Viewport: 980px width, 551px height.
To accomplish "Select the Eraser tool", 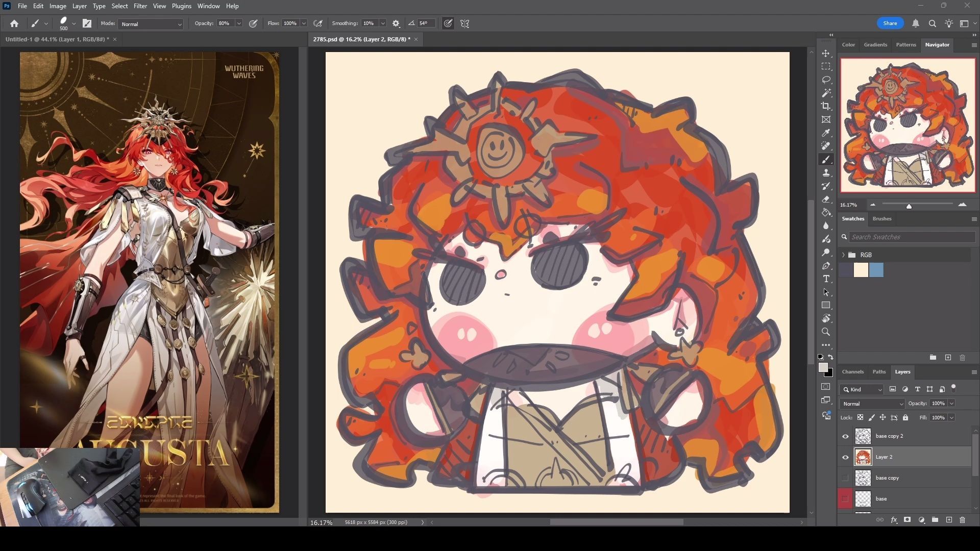I will (826, 199).
